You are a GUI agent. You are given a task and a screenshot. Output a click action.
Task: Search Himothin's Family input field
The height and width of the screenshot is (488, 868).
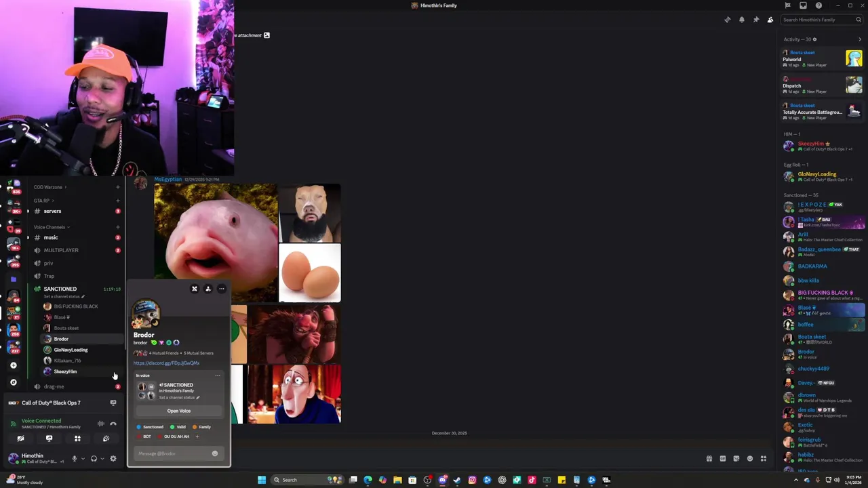(821, 20)
